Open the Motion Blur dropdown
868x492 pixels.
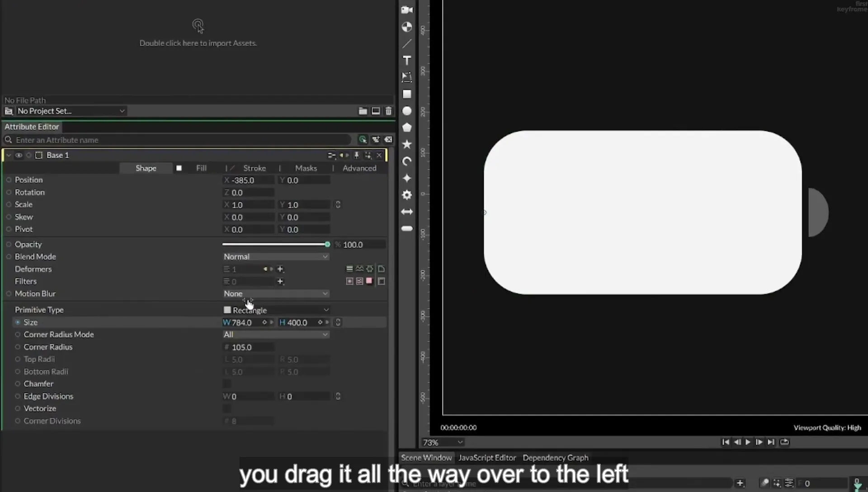pyautogui.click(x=276, y=293)
